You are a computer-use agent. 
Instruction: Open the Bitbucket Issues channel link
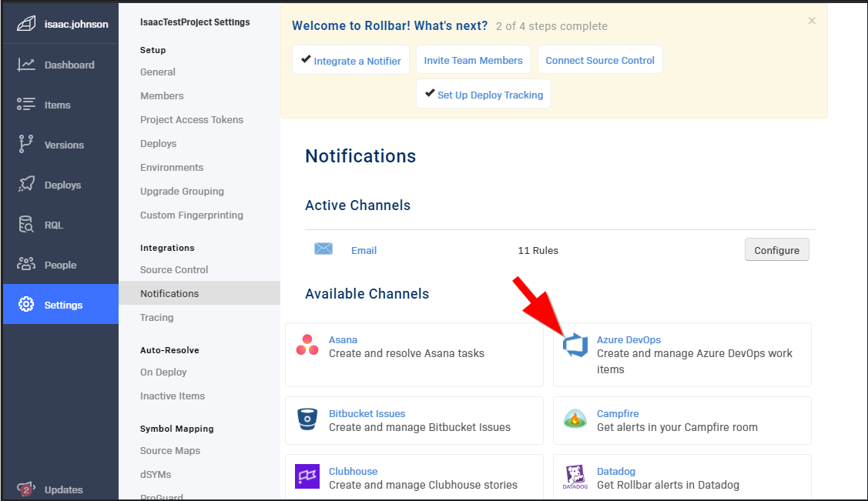tap(367, 413)
